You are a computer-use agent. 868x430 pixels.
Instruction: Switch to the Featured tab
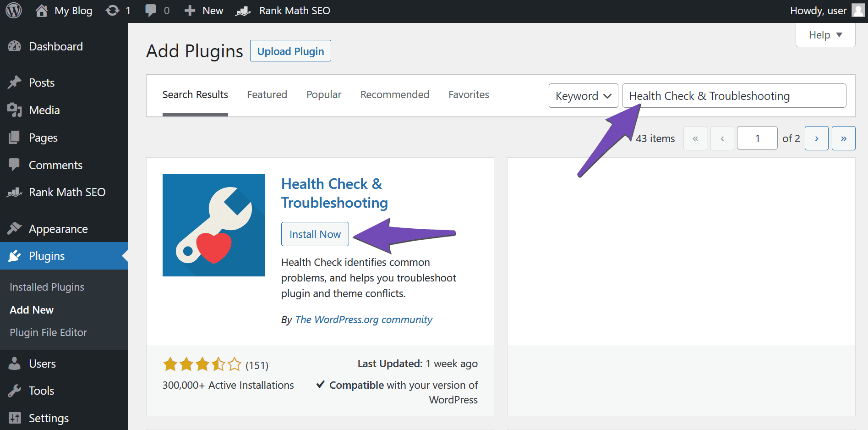pyautogui.click(x=267, y=95)
